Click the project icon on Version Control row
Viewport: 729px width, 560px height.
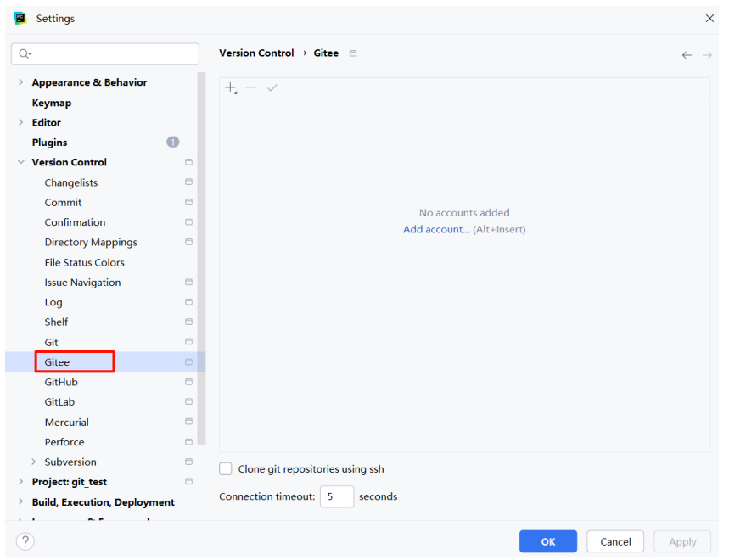(188, 162)
